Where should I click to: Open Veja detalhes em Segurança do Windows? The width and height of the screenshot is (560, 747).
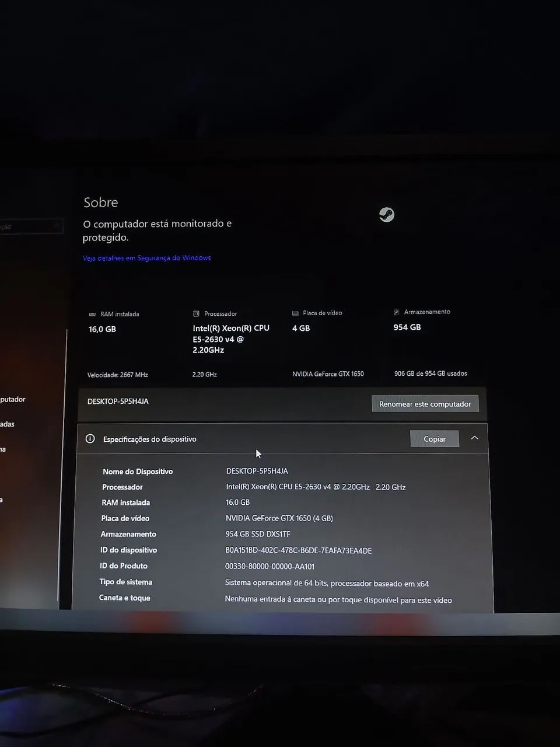[147, 258]
